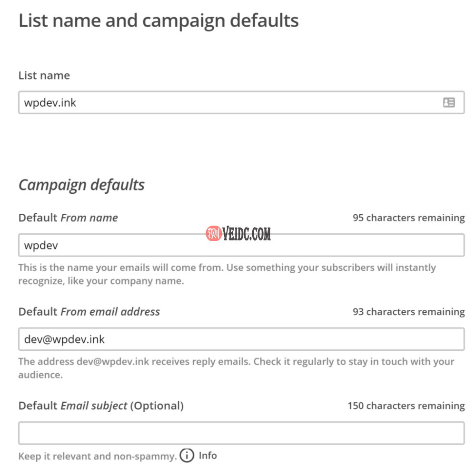Open the Info link below Email subject

point(208,455)
